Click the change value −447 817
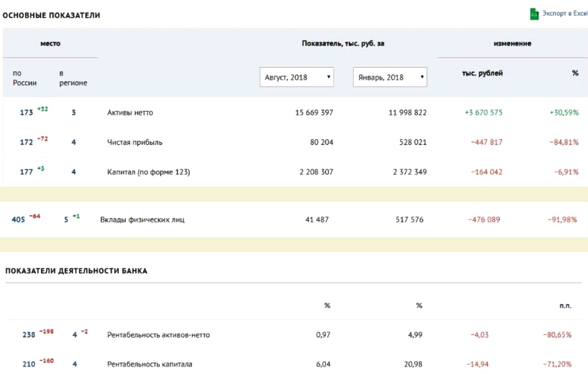The width and height of the screenshot is (588, 374). pyautogui.click(x=486, y=142)
